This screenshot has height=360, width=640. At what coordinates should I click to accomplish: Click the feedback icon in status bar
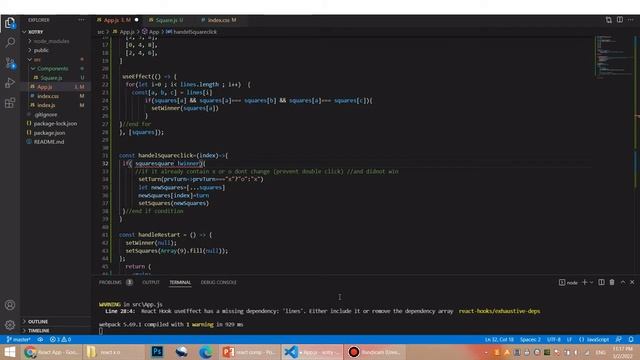(x=619, y=339)
